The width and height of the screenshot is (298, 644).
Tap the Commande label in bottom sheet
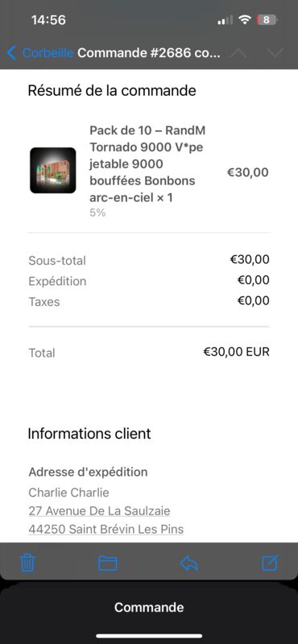pyautogui.click(x=149, y=607)
